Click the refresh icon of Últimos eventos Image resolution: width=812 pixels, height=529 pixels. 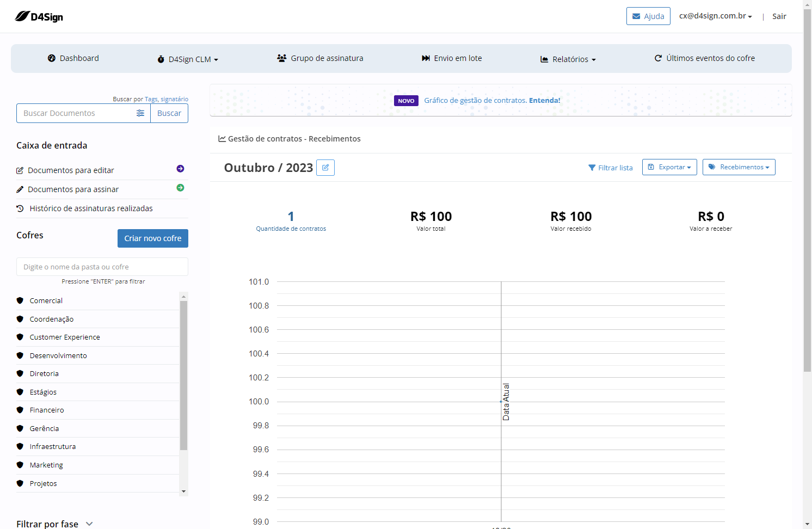pyautogui.click(x=658, y=58)
